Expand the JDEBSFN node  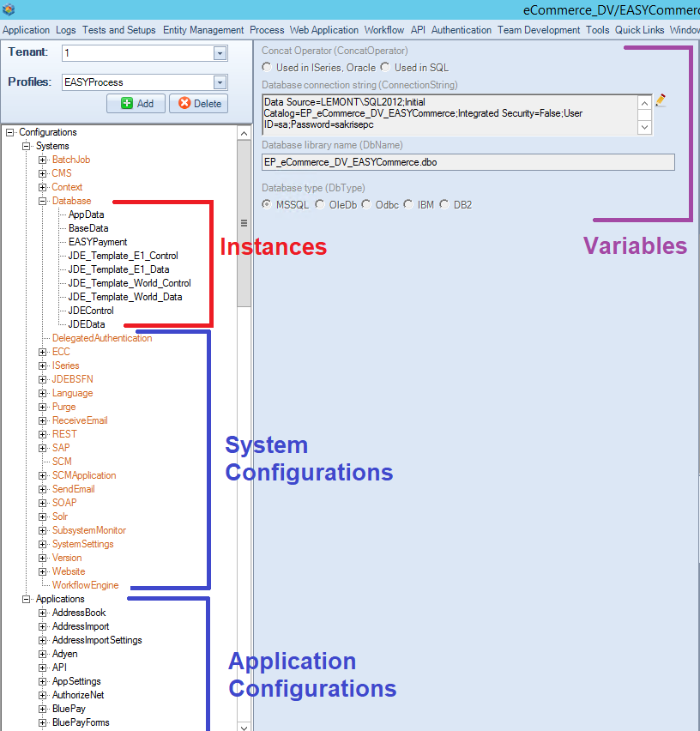(x=42, y=379)
